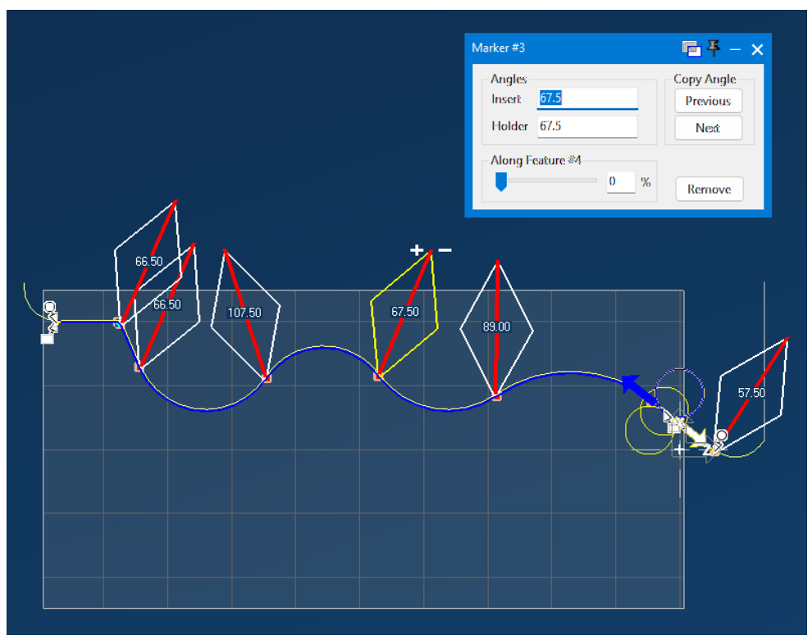Screen dimensions: 812x644
Task: Close the Marker #3 dialog
Action: tap(757, 49)
